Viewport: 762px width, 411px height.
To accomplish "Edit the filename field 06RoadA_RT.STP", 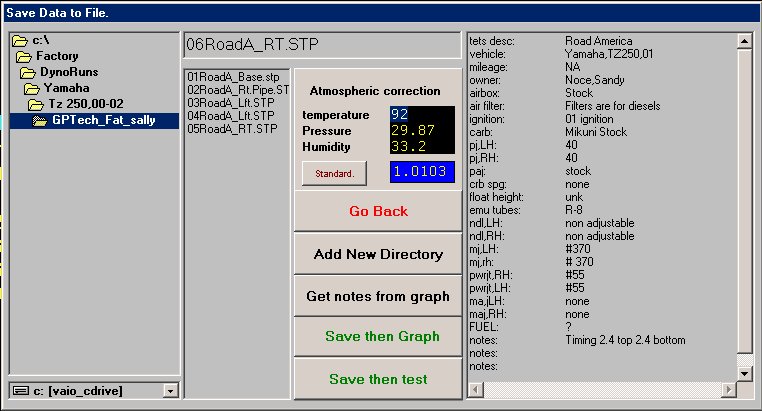I will 320,46.
